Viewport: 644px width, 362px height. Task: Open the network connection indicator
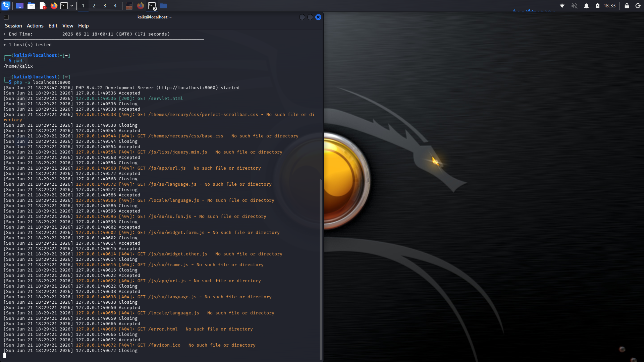pyautogui.click(x=562, y=6)
